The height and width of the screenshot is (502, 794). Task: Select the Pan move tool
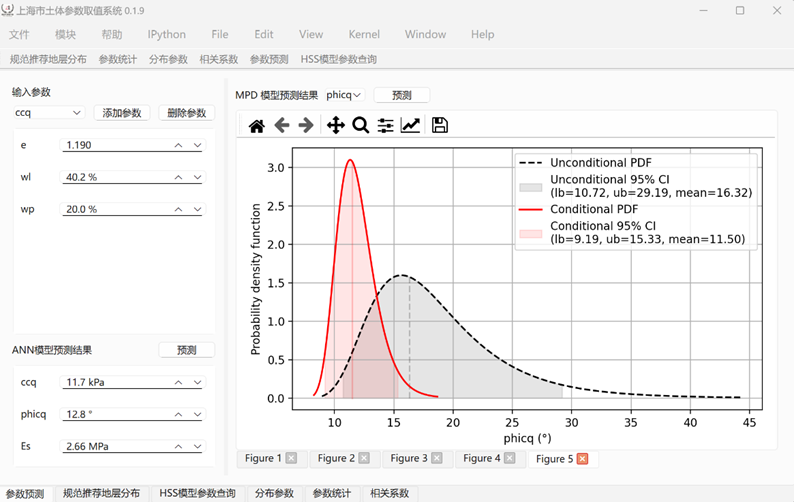tap(335, 125)
